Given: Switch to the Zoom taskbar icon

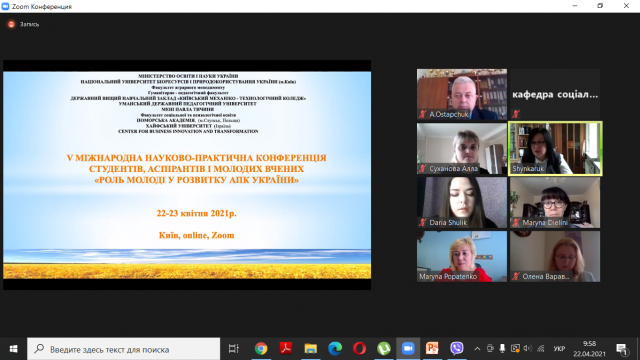Looking at the screenshot, I should pos(408,349).
